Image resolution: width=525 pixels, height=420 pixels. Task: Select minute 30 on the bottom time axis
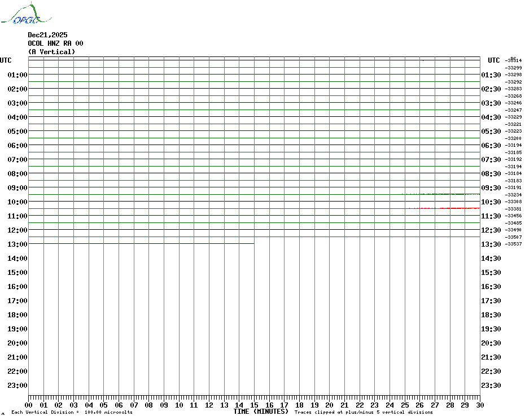479,405
